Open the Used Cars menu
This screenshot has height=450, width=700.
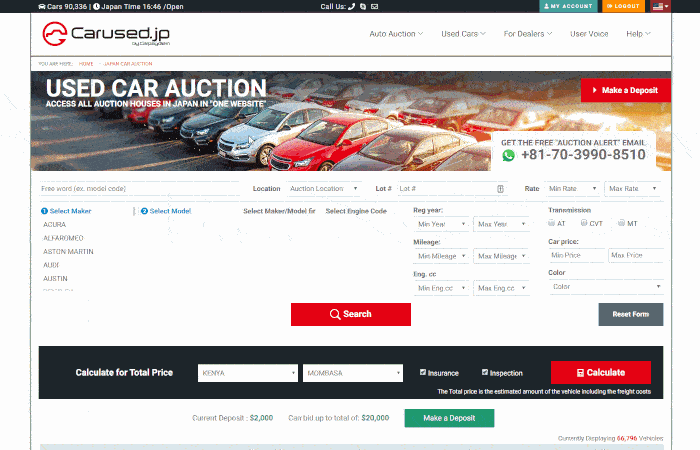463,34
